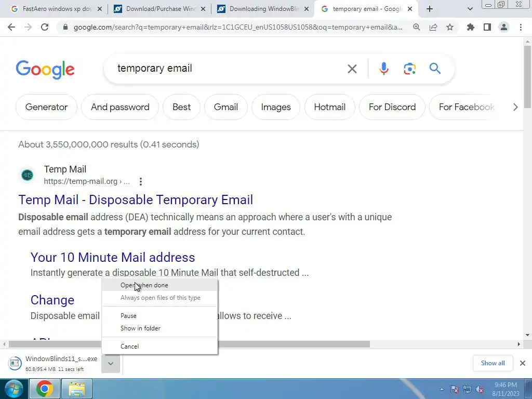Image resolution: width=532 pixels, height=399 pixels.
Task: Close the temporary email tab
Action: pos(410,9)
